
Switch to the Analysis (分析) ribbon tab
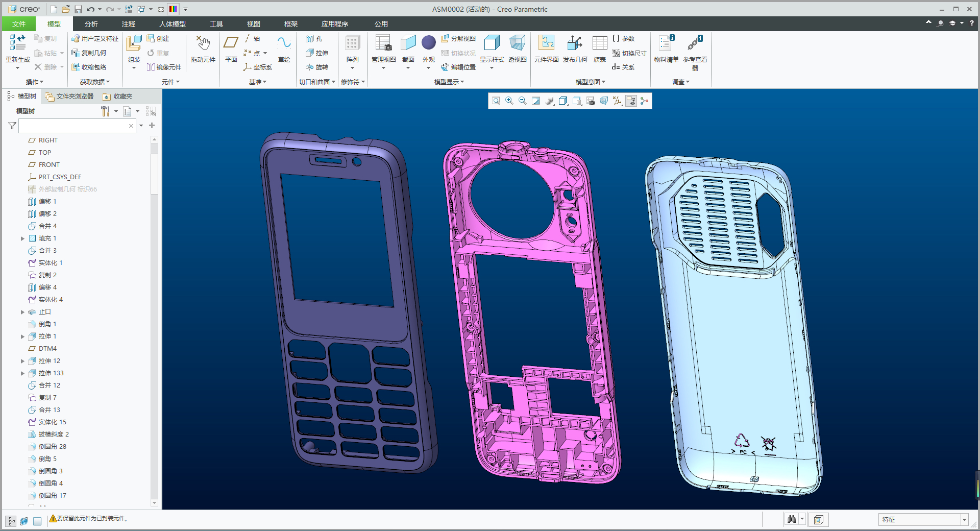[x=91, y=24]
